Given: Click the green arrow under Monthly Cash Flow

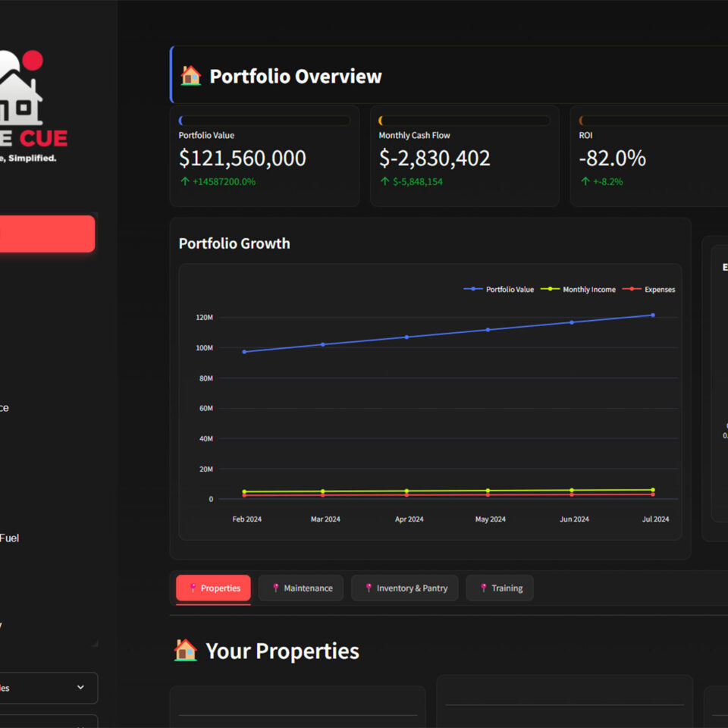Looking at the screenshot, I should (384, 182).
